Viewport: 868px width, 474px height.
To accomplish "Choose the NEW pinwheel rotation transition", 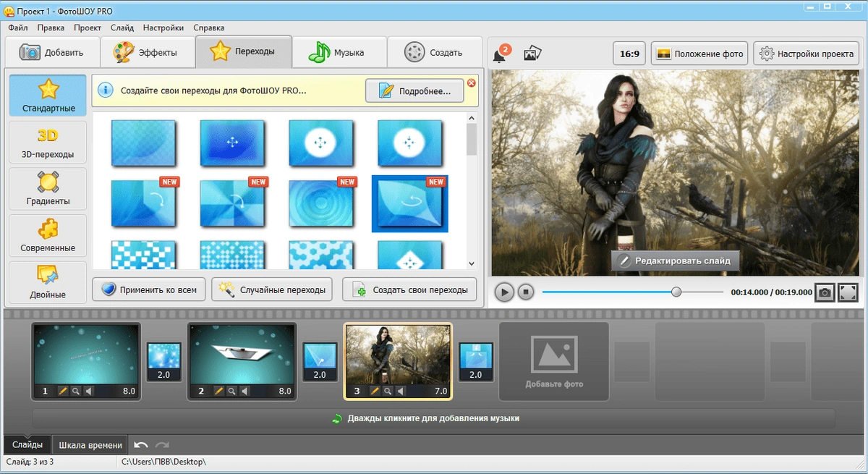I will point(232,203).
